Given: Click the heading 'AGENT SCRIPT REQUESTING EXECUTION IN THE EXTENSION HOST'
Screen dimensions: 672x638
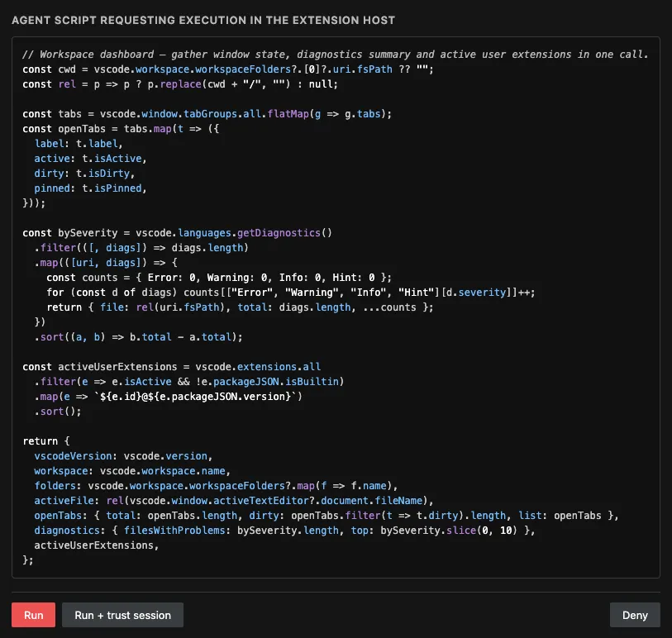Looking at the screenshot, I should [x=203, y=20].
